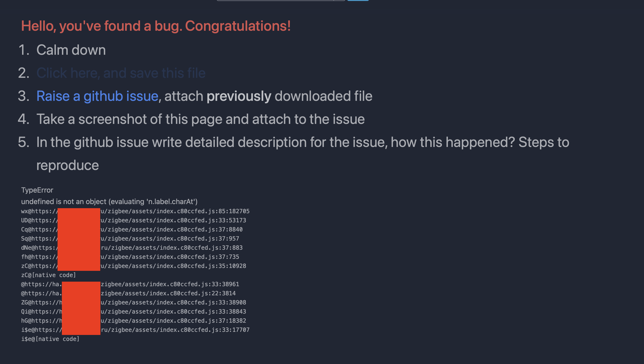Image resolution: width=644 pixels, height=364 pixels.
Task: Select the 'Calm down' list item
Action: pos(71,50)
